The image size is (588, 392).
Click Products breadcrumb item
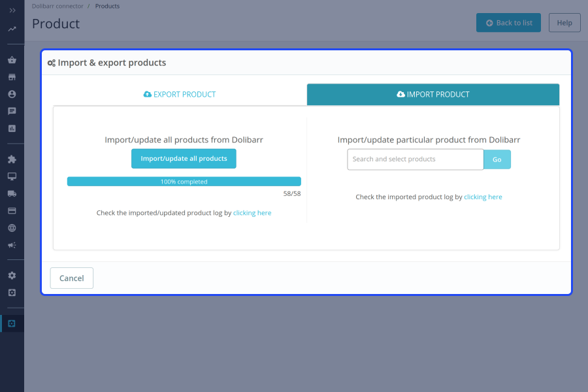pyautogui.click(x=107, y=6)
